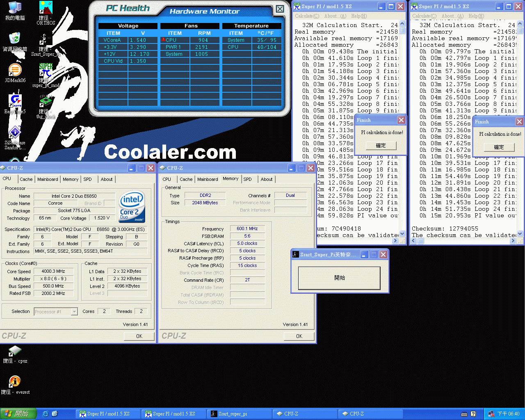Click the Srart_Super_Pi dialog's title bar icon
525x420 pixels.
coord(296,254)
